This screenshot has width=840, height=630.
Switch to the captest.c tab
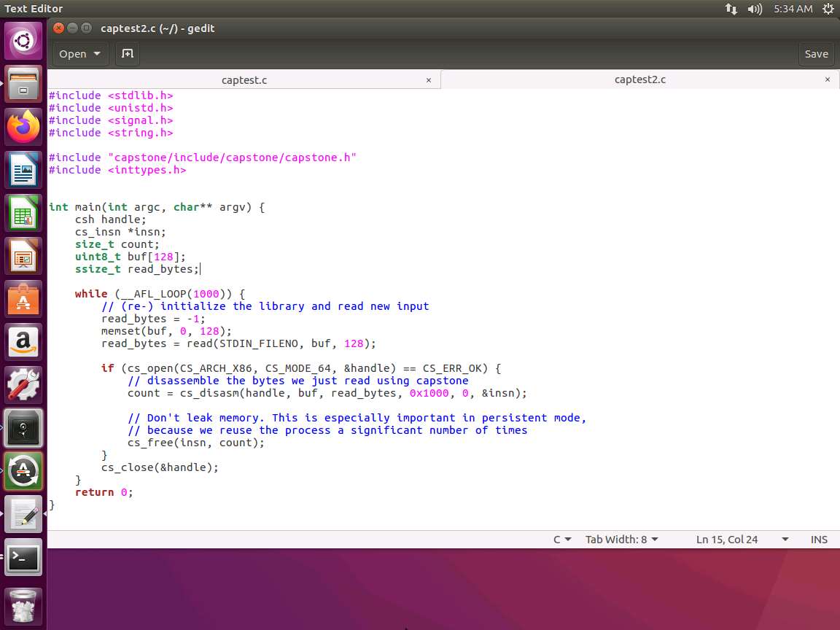[244, 79]
